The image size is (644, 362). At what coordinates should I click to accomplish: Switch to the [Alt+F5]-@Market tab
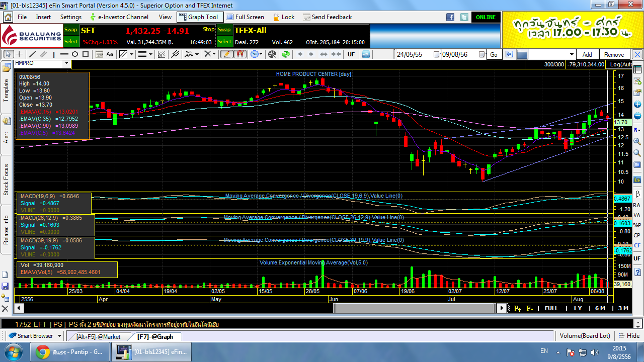pos(98,337)
